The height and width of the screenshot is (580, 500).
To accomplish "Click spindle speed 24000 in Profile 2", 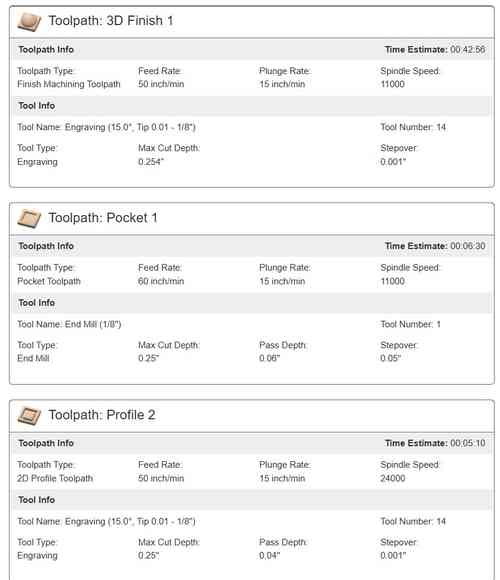I will (x=392, y=478).
